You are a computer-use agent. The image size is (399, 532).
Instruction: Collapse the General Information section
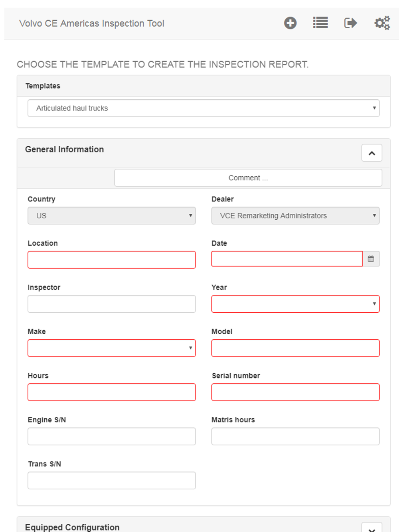[372, 153]
